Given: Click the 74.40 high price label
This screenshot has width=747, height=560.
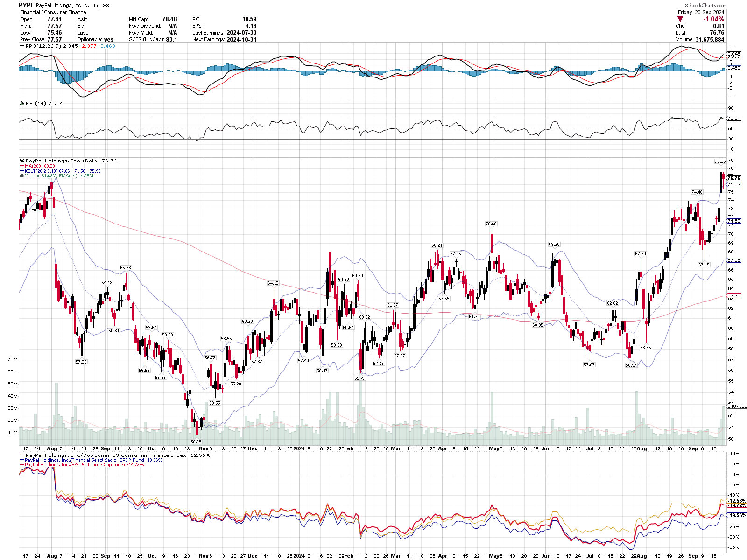Looking at the screenshot, I should (x=697, y=192).
